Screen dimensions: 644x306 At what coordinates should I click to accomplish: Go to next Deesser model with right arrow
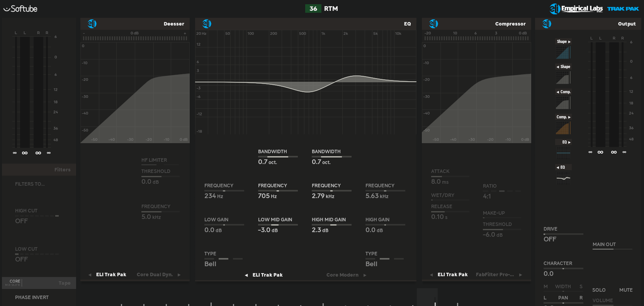pos(179,275)
